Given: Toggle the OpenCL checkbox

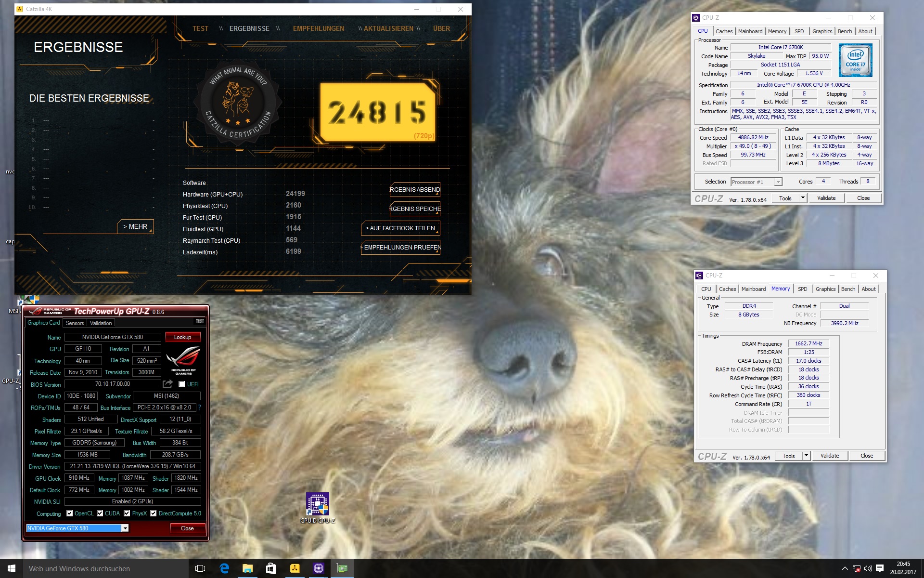Looking at the screenshot, I should 69,513.
